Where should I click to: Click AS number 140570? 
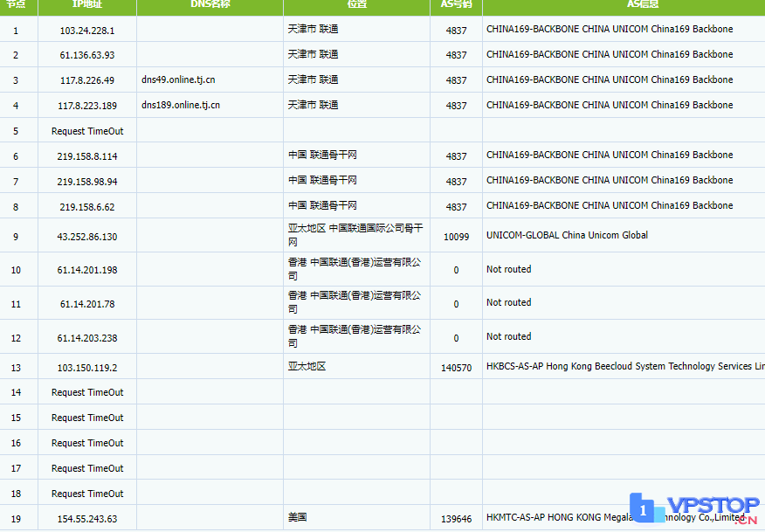click(x=456, y=368)
